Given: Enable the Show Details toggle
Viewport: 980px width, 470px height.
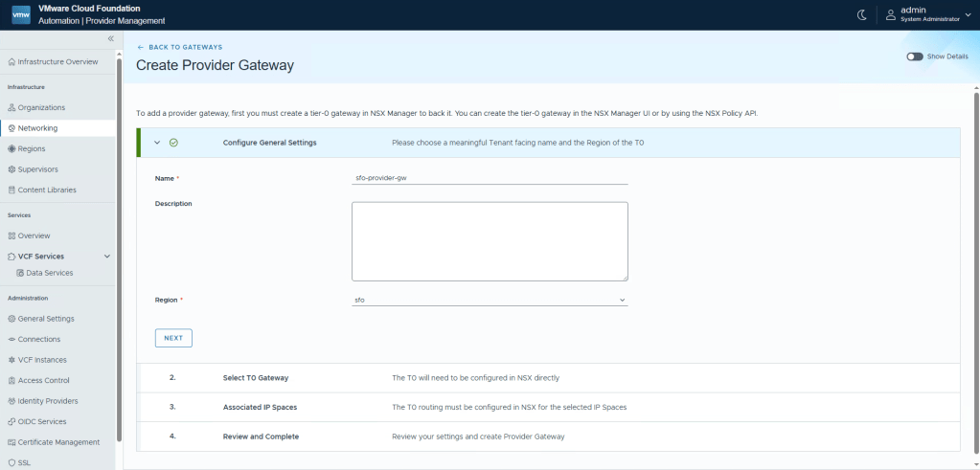Looking at the screenshot, I should tap(915, 56).
